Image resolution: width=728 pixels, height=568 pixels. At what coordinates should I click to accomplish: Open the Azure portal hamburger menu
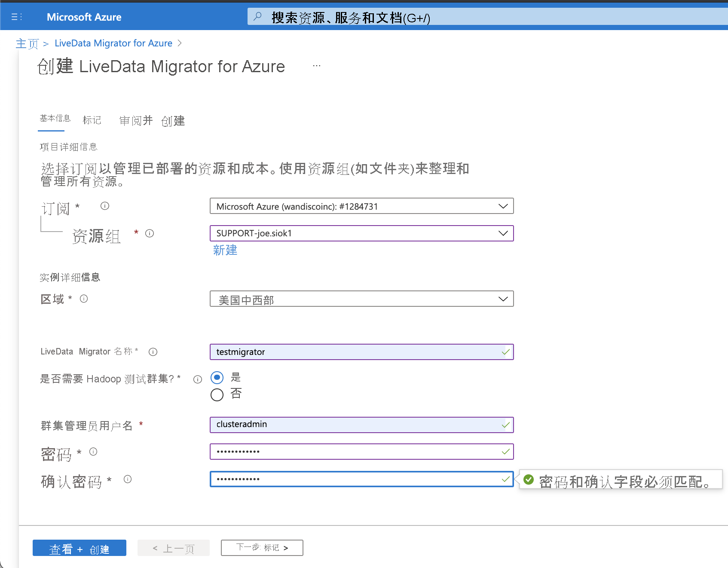[x=16, y=17]
